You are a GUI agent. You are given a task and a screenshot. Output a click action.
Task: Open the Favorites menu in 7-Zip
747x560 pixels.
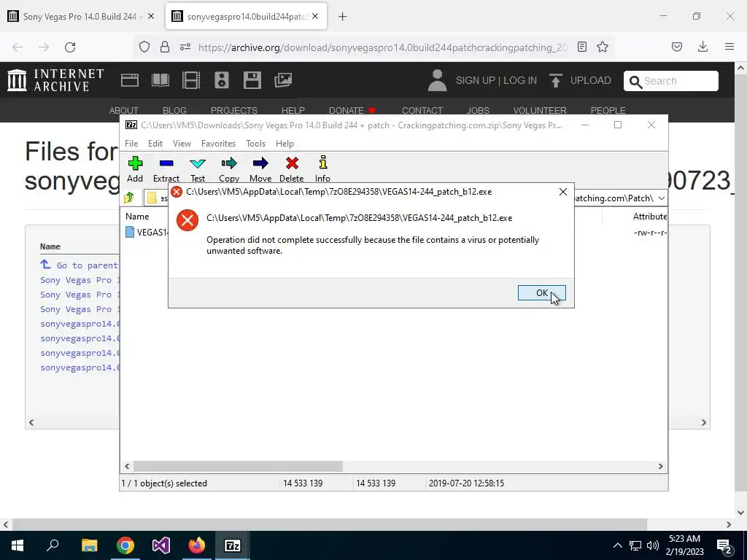click(218, 144)
